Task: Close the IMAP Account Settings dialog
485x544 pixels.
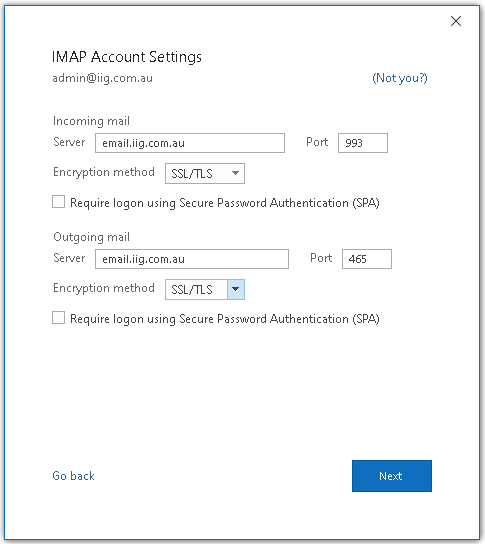Action: [x=456, y=21]
